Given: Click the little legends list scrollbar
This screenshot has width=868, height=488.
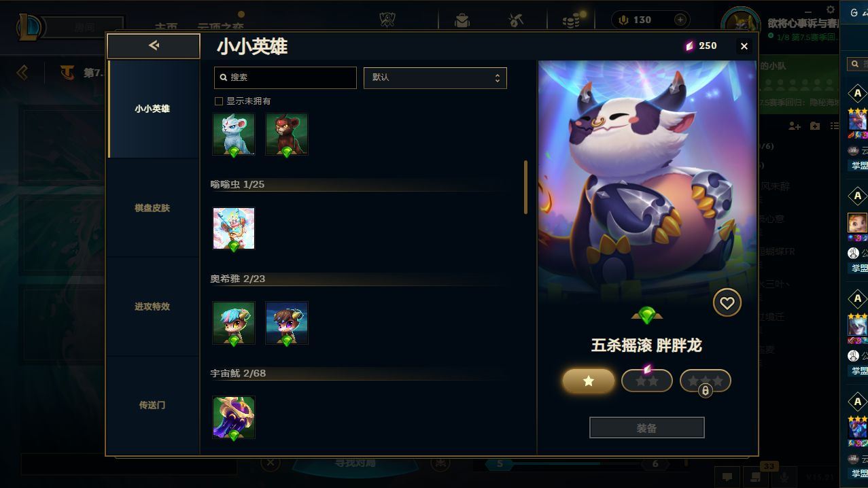Looking at the screenshot, I should (x=525, y=187).
